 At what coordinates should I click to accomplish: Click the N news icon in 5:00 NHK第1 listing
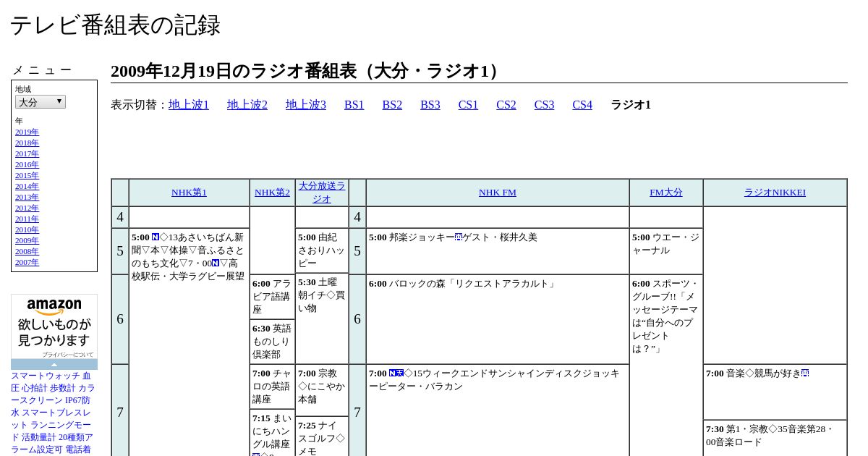pyautogui.click(x=156, y=237)
